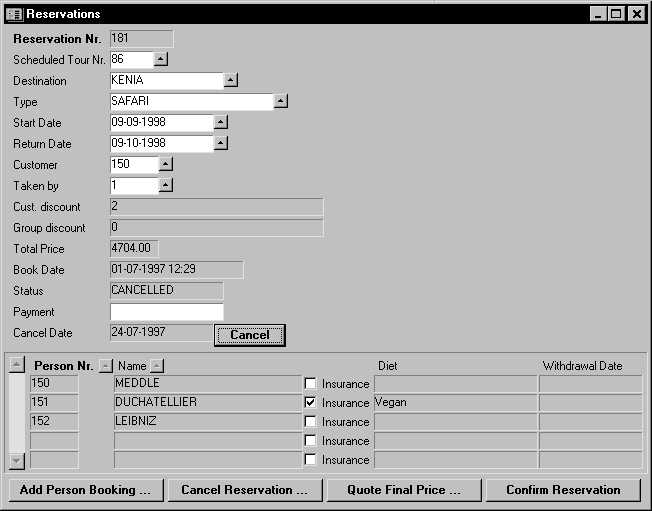Click the Reservation Nr. value 181
The width and height of the screenshot is (652, 511).
142,38
